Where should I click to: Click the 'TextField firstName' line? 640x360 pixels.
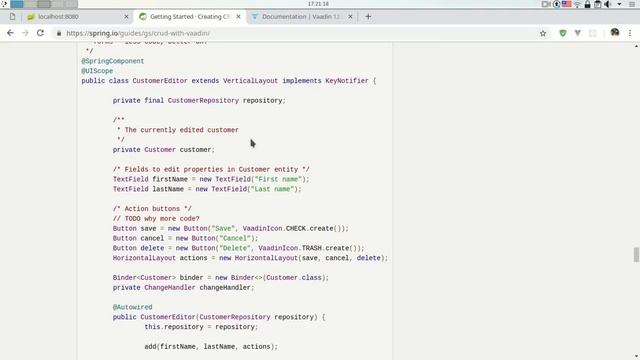pos(211,179)
